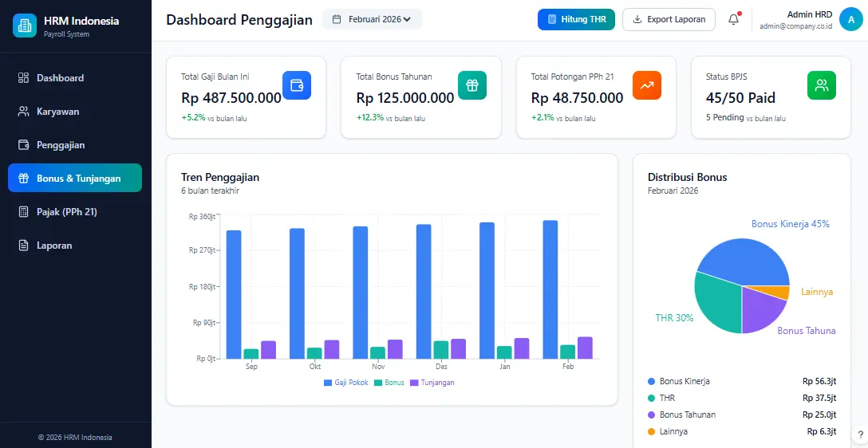Toggle Bonus series in chart legend
The image size is (868, 448).
(389, 383)
